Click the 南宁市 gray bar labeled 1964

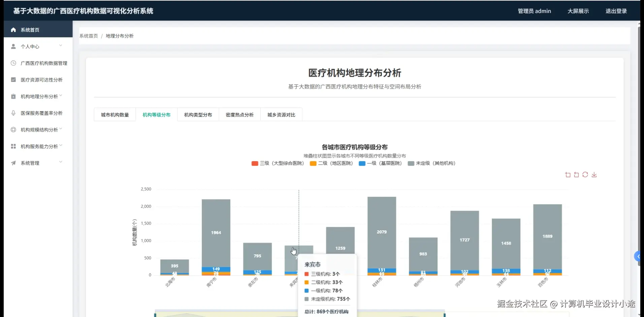216,233
